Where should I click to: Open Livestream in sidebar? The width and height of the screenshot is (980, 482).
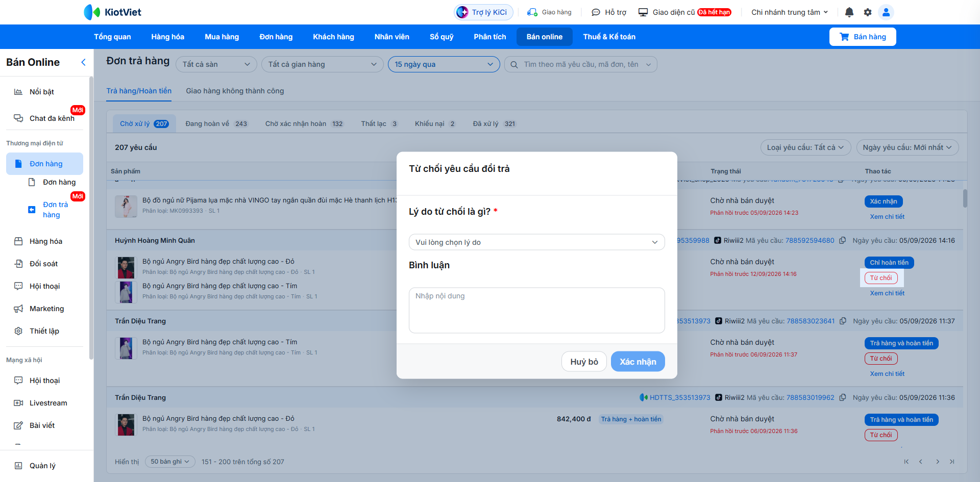pos(48,403)
